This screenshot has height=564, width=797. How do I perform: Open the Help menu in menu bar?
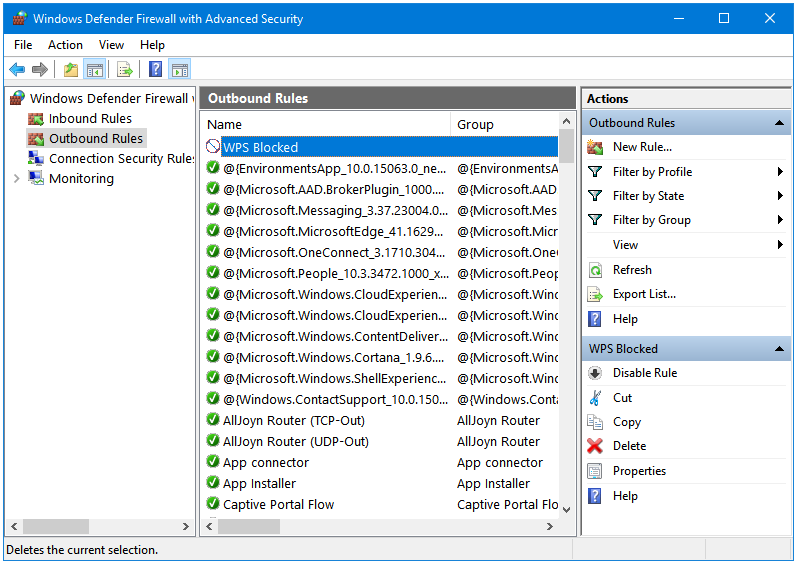click(152, 45)
